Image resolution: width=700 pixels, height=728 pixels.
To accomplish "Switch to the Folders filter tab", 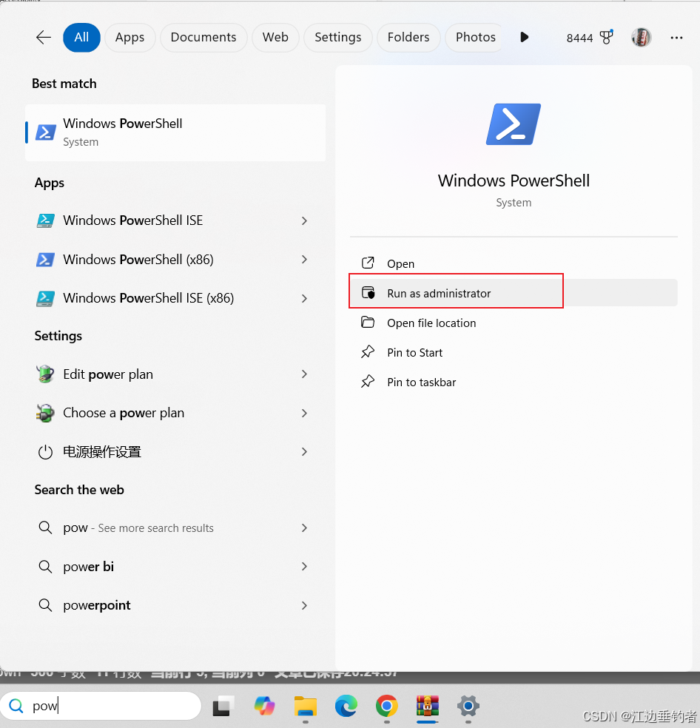I will [x=408, y=37].
